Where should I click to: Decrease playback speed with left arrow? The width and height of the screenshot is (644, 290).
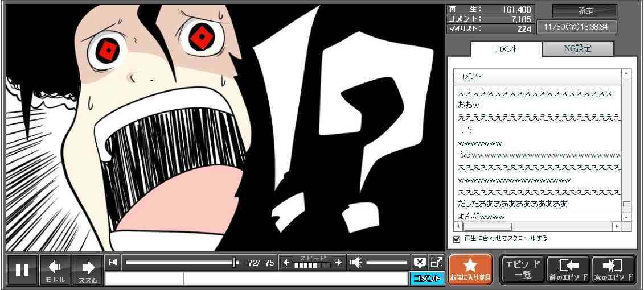coord(286,262)
